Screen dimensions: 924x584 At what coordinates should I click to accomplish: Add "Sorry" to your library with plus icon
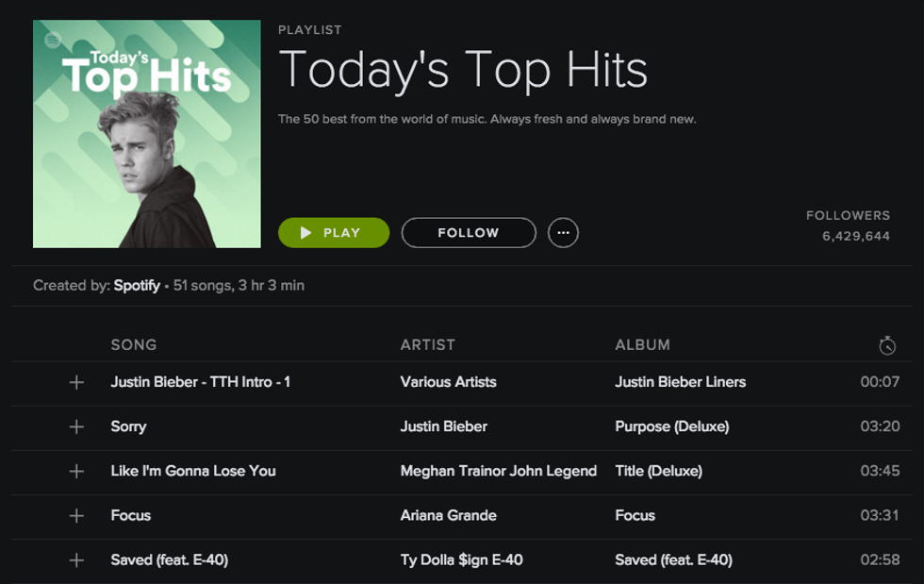76,427
